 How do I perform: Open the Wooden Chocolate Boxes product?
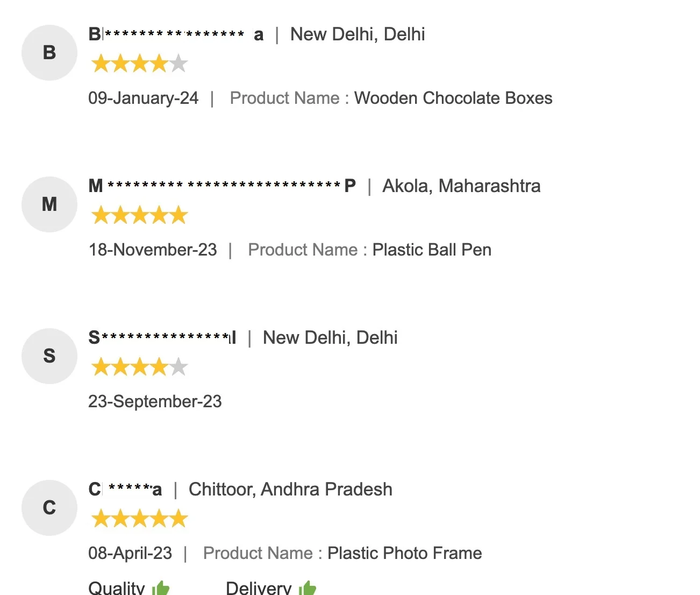(453, 98)
